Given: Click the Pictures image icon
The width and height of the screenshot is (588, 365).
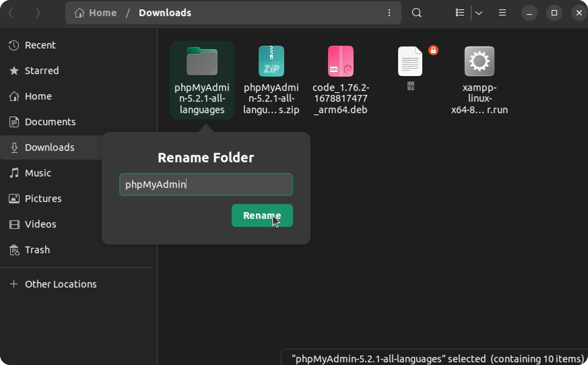Looking at the screenshot, I should pyautogui.click(x=14, y=199).
